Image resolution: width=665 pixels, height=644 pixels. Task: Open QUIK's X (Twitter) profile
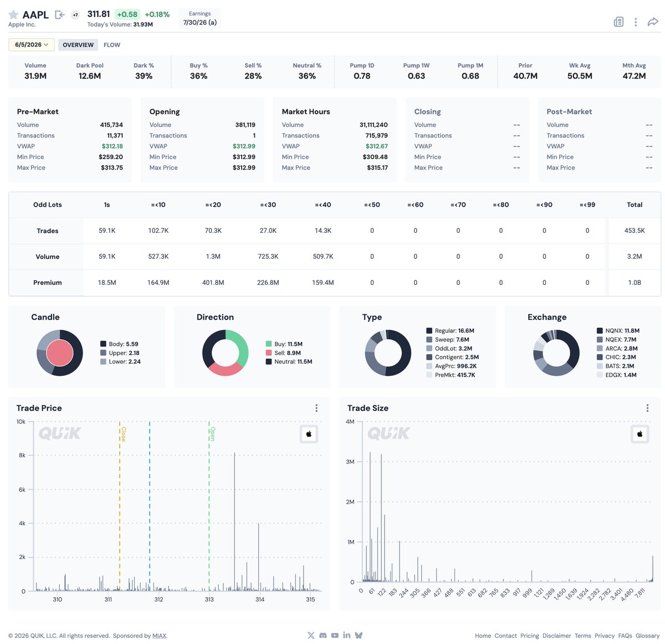310,635
